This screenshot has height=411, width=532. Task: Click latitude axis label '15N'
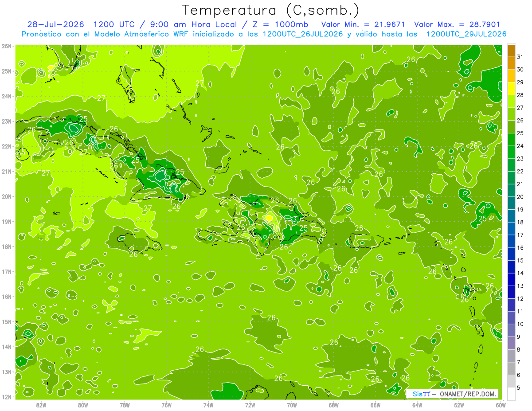7,321
